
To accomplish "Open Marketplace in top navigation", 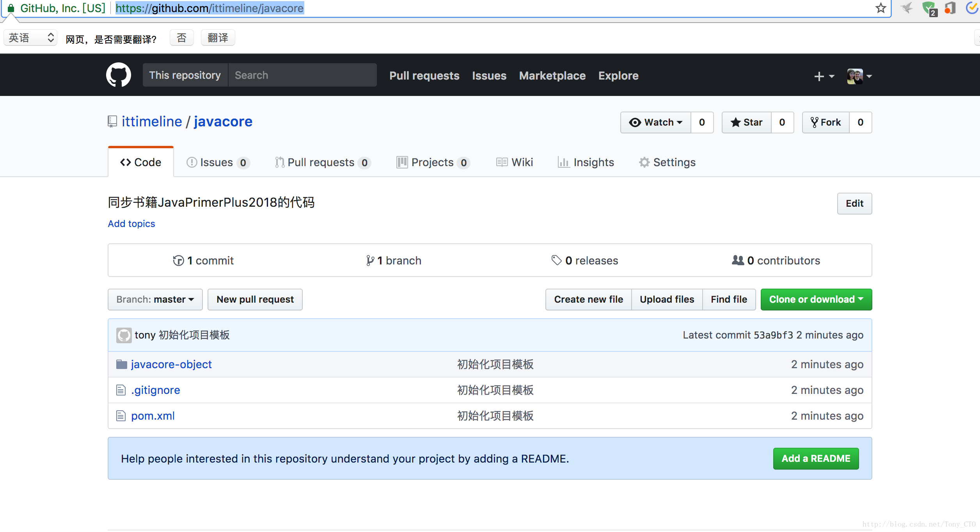I will (552, 76).
